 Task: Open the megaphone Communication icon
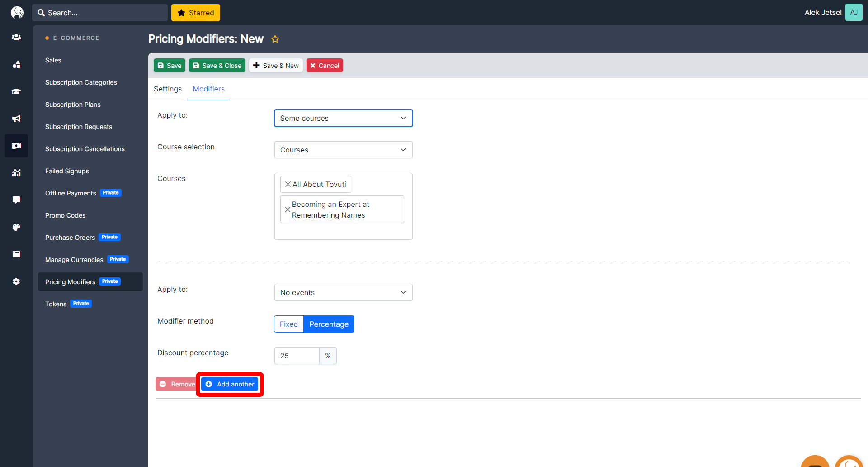(x=16, y=119)
